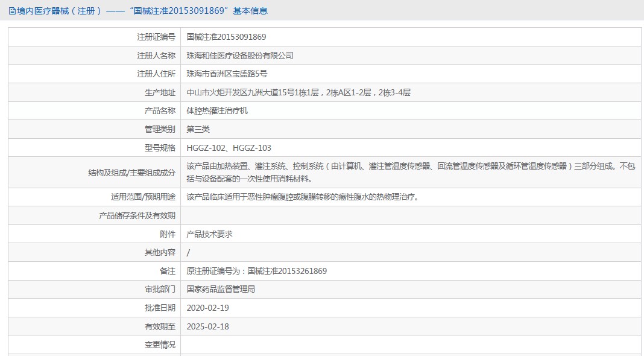Click the 产品储存条件及有效期 label
The image size is (644, 356).
coord(137,215)
